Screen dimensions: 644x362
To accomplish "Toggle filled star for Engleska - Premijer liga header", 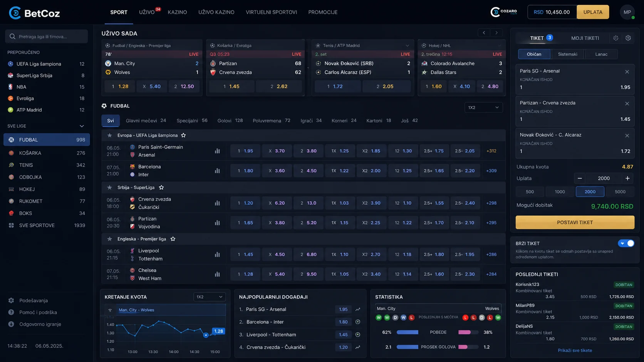I will 110,239.
